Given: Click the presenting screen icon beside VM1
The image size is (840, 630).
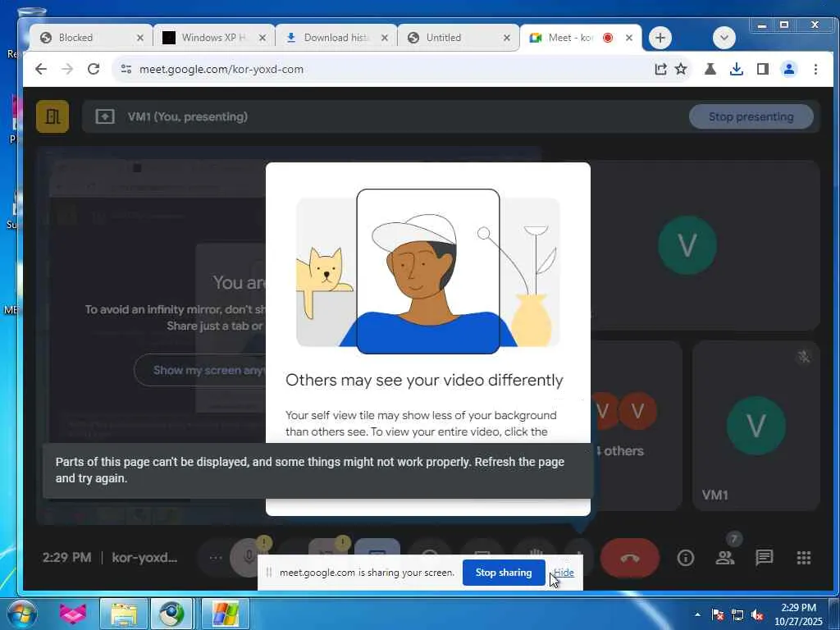Looking at the screenshot, I should coord(105,116).
